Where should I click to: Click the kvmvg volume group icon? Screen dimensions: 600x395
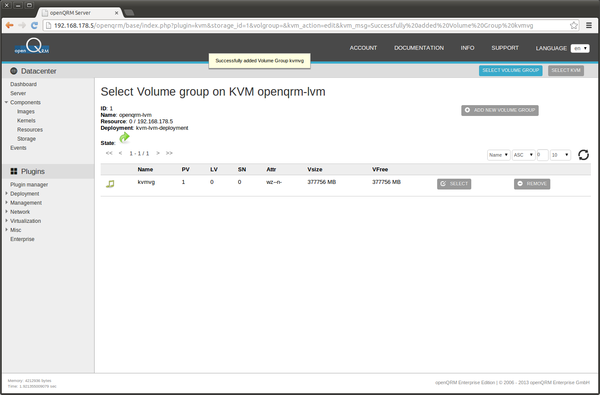110,184
